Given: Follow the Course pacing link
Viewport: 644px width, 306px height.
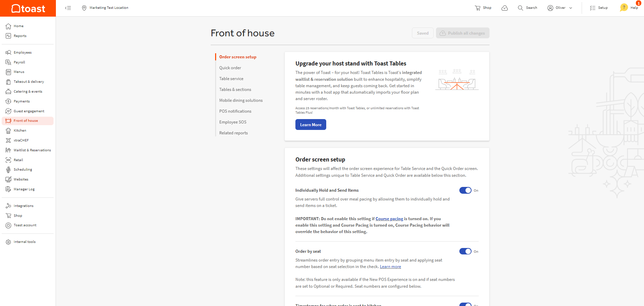Looking at the screenshot, I should (x=389, y=219).
